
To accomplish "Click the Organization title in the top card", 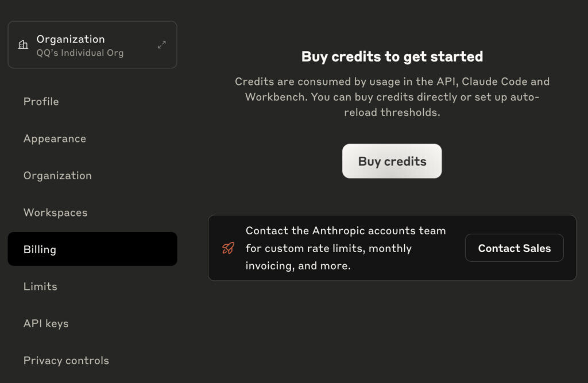I will point(71,39).
